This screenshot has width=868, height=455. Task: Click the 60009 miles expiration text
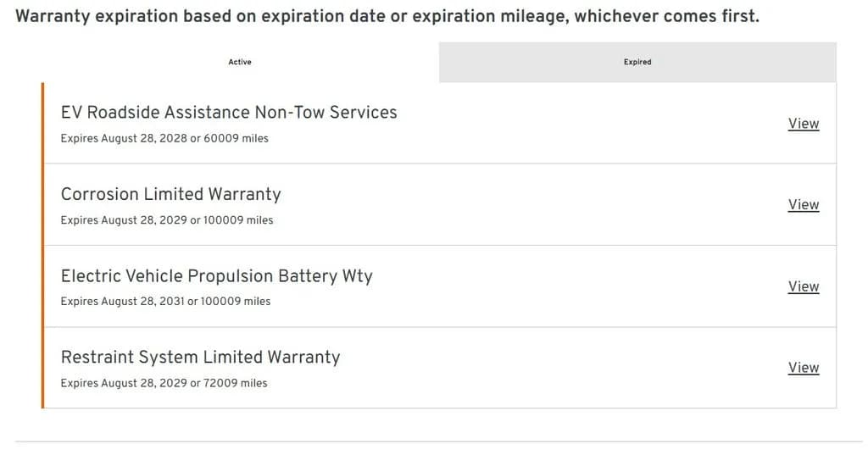236,138
